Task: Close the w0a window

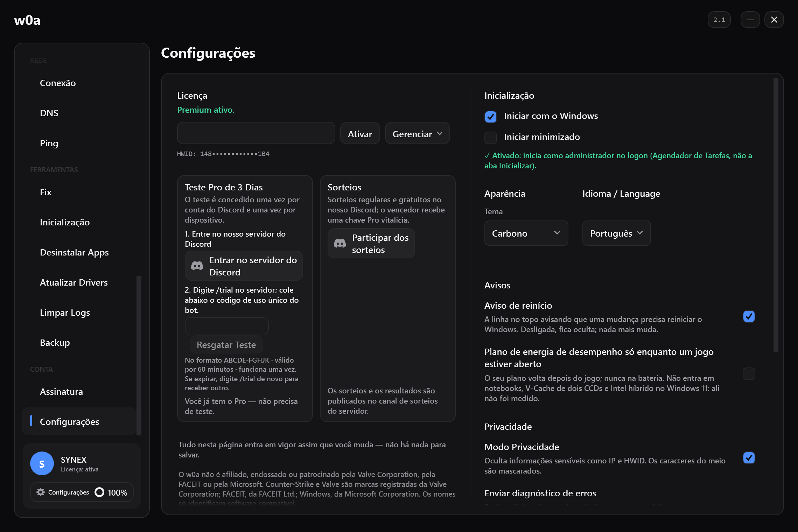Action: click(x=774, y=20)
